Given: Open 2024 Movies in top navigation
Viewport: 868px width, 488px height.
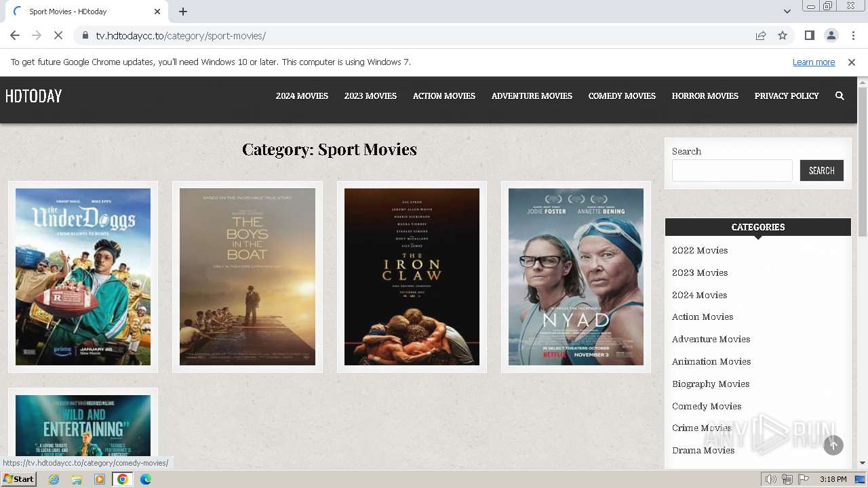Looking at the screenshot, I should (302, 96).
